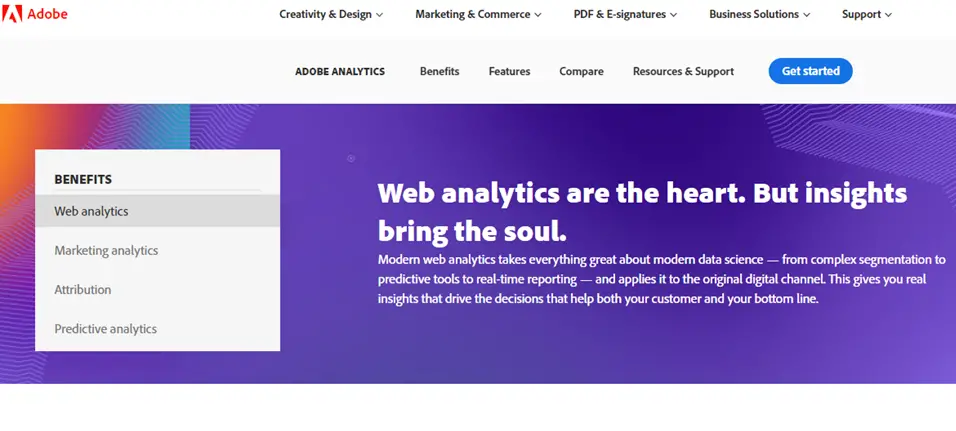Choose Marketing analytics benefit
Screen dimensions: 956x431
[x=106, y=250]
